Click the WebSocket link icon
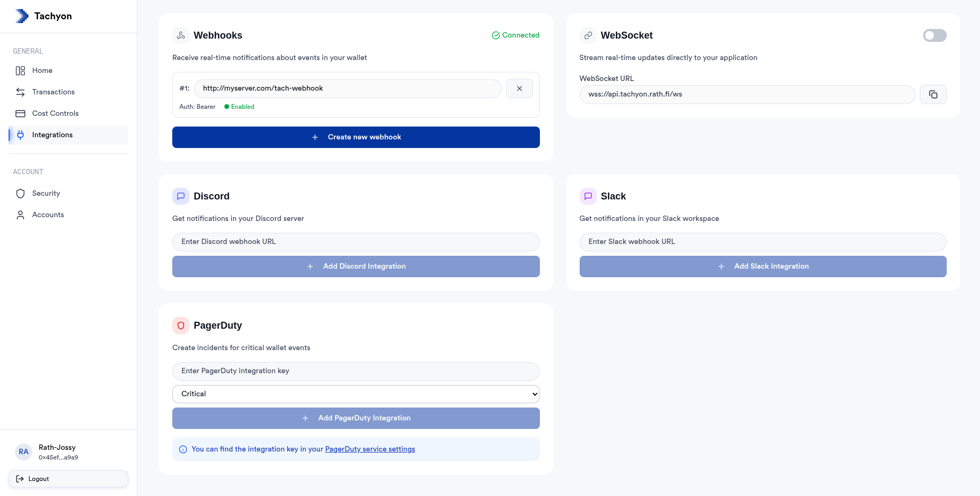 588,35
